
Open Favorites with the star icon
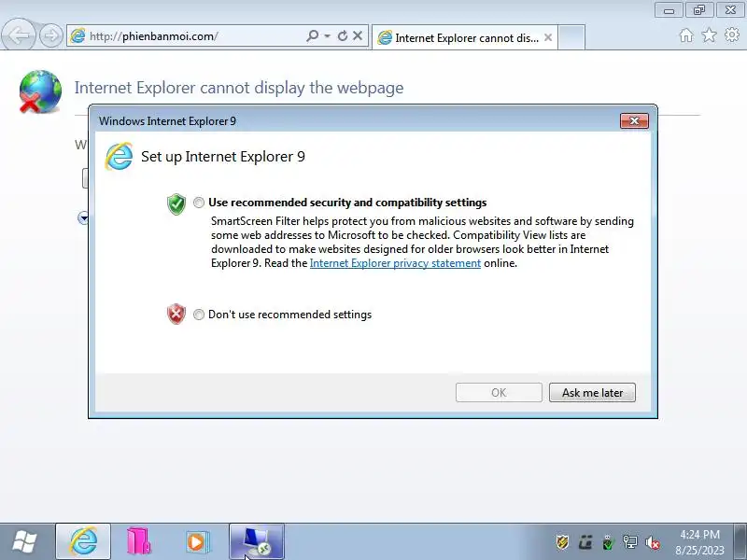pos(710,35)
